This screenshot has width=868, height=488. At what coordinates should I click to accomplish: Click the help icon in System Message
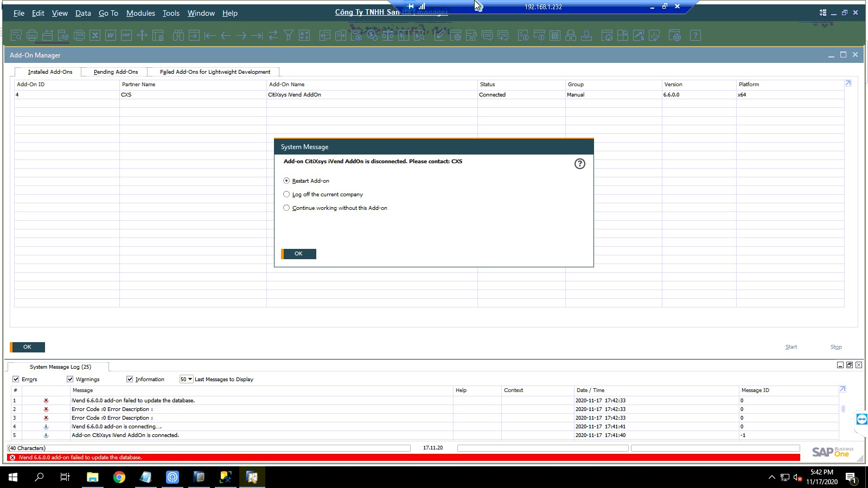tap(579, 164)
